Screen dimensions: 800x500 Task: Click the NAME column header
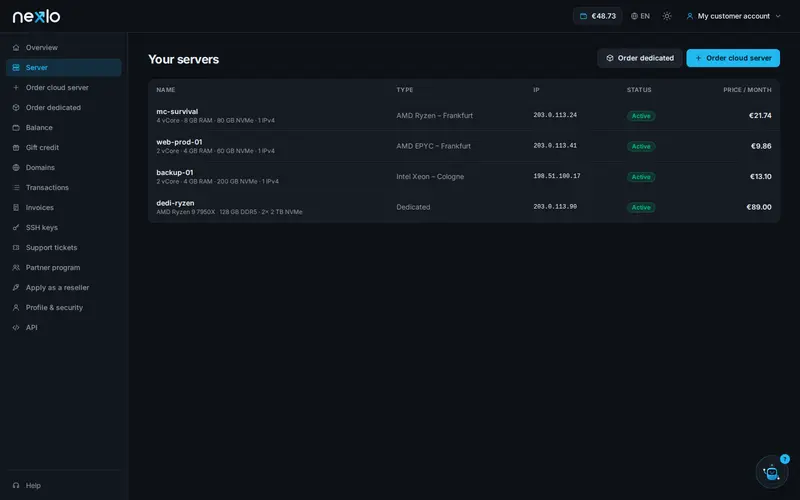(x=166, y=90)
